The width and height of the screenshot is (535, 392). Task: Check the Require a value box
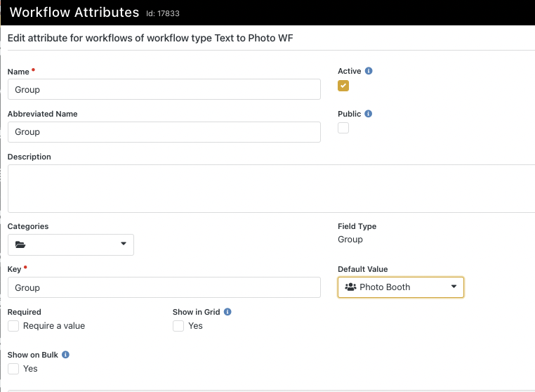pos(13,326)
